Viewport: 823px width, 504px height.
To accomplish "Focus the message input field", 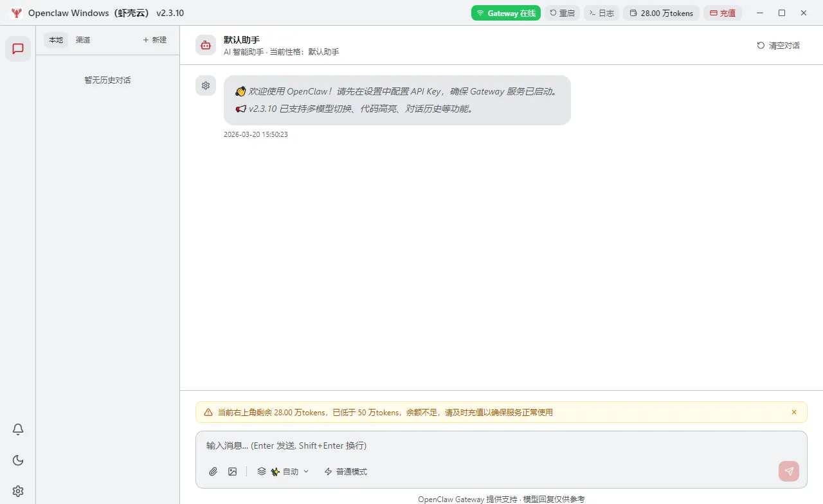I will (502, 446).
